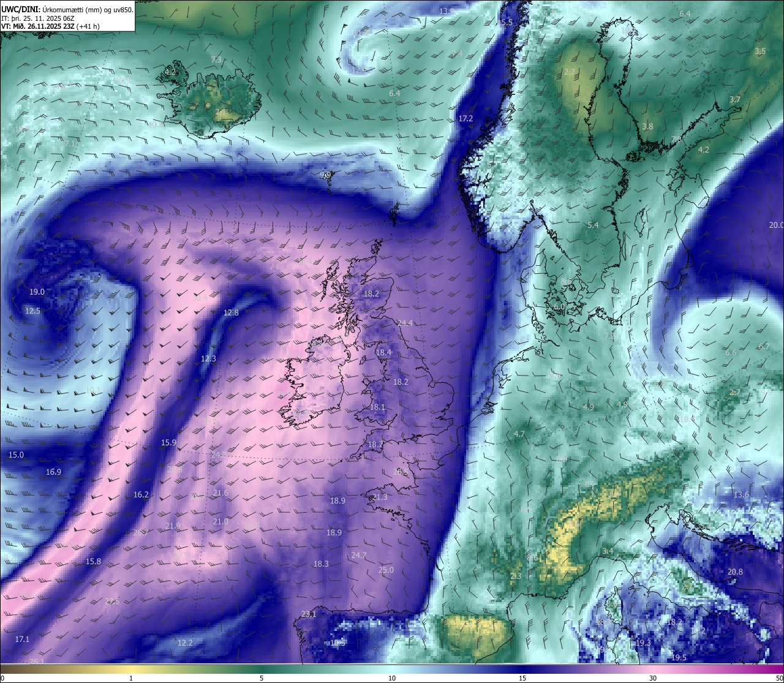Select the 18.3 value label
The image size is (784, 683).
pyautogui.click(x=321, y=564)
